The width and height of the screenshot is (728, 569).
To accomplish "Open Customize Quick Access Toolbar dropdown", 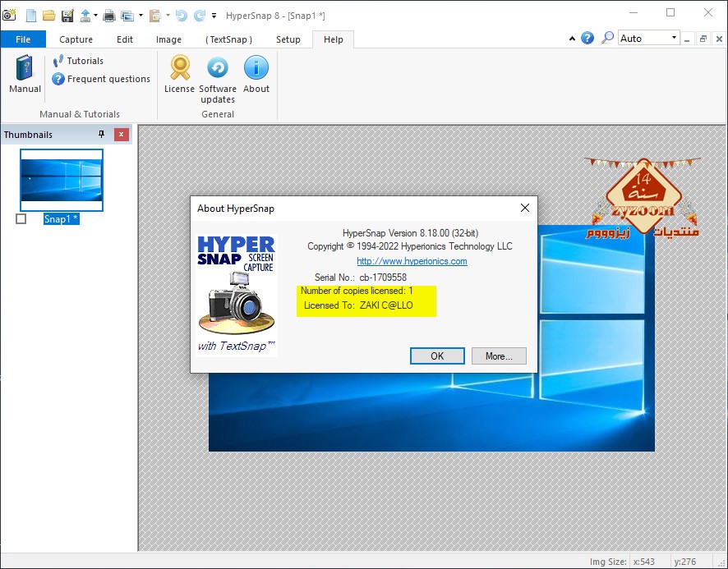I will point(214,16).
